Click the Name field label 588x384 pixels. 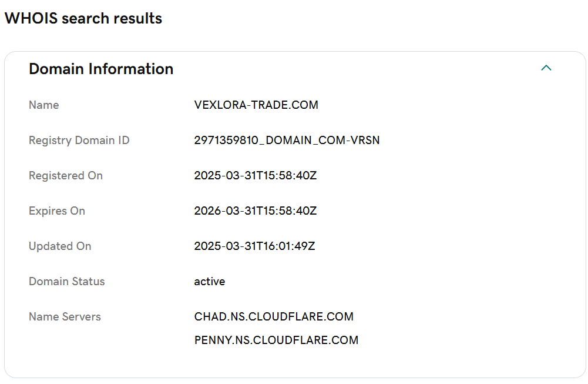(44, 105)
